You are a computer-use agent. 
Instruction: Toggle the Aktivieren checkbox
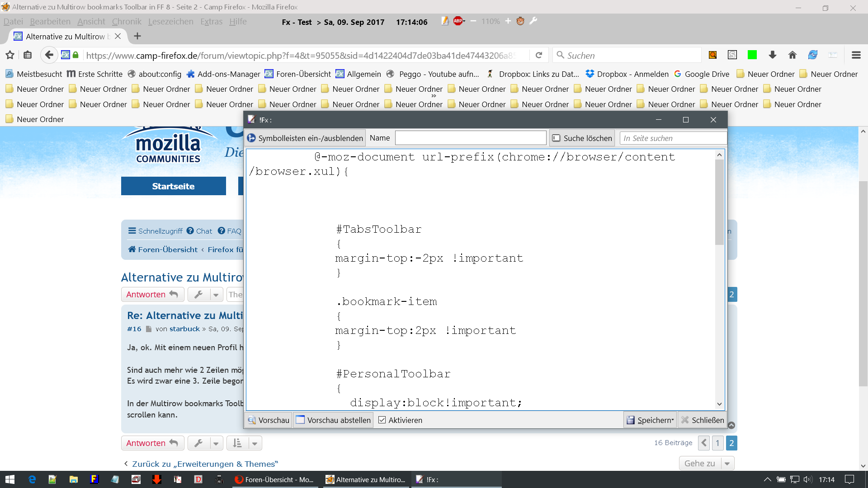382,420
